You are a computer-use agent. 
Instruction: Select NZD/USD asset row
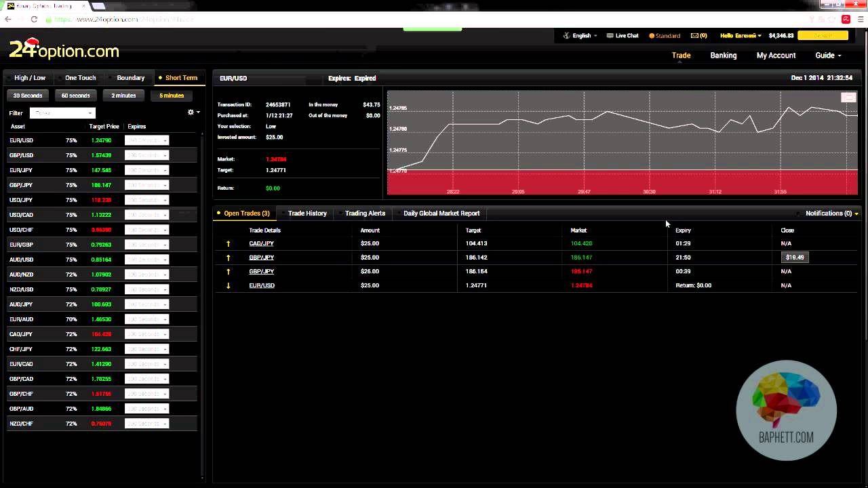[x=102, y=289]
